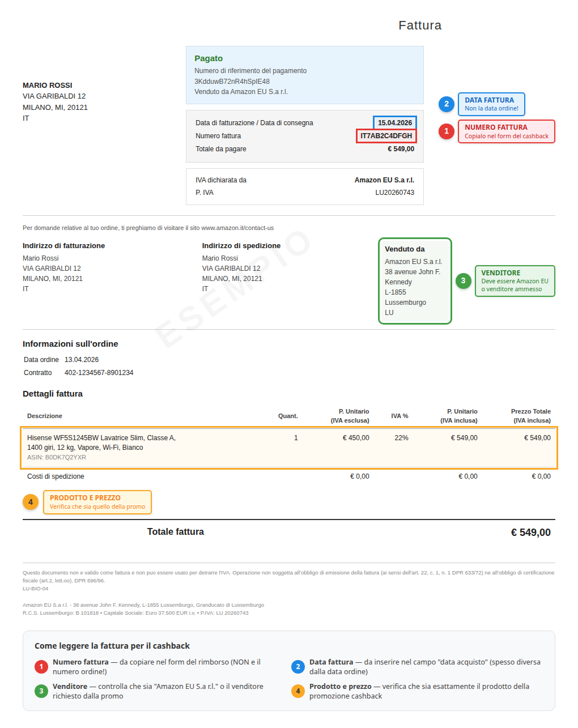This screenshot has height=728, width=578.
Task: Open the VENDITORE callout box
Action: [x=515, y=280]
